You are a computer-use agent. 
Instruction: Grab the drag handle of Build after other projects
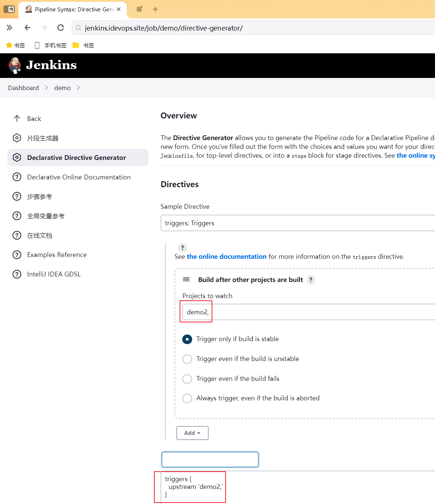[186, 280]
